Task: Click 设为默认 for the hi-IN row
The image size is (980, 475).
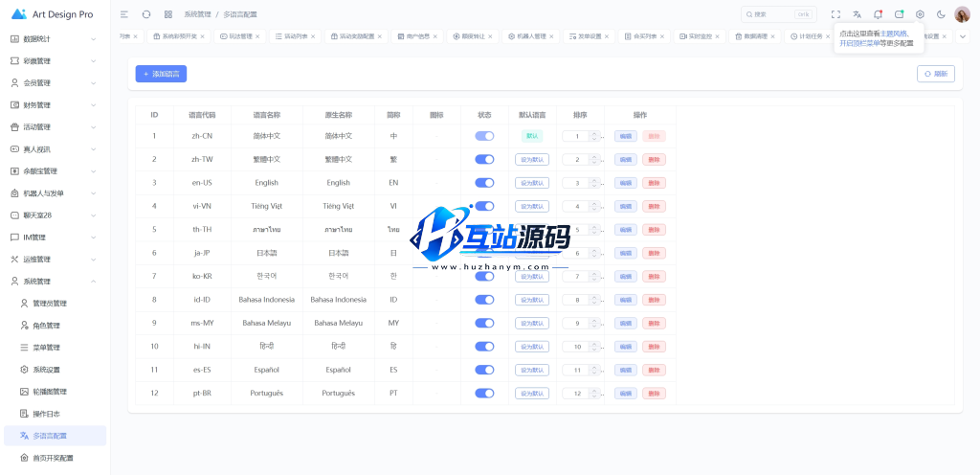Action: click(x=532, y=347)
